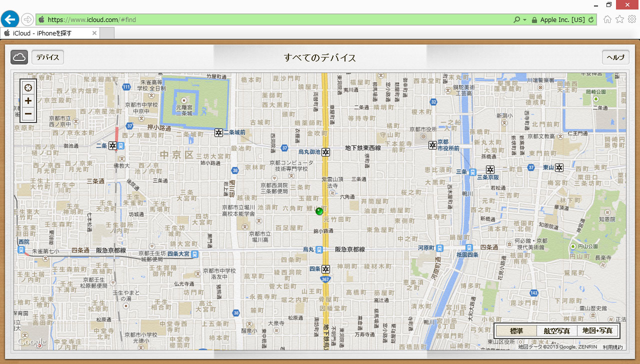Click the 河原町 train station icon
This screenshot has width=640, height=364.
pyautogui.click(x=439, y=248)
